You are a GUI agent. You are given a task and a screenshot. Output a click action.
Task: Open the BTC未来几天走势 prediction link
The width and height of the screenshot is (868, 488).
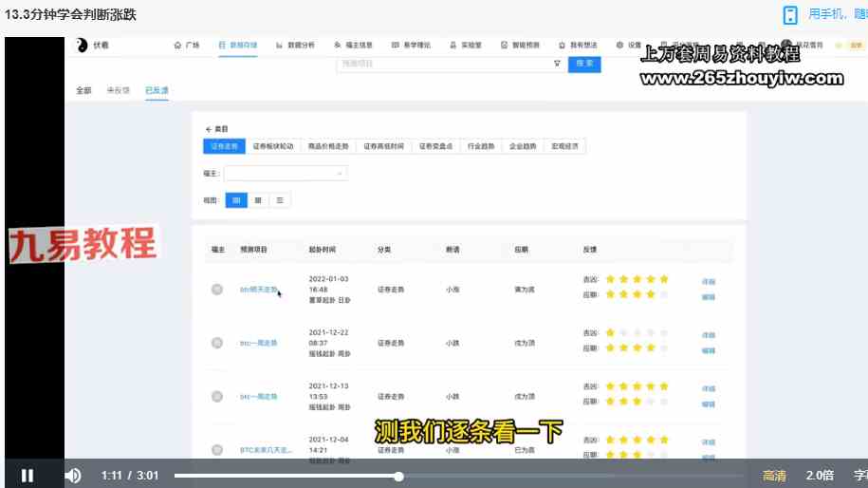(x=265, y=449)
